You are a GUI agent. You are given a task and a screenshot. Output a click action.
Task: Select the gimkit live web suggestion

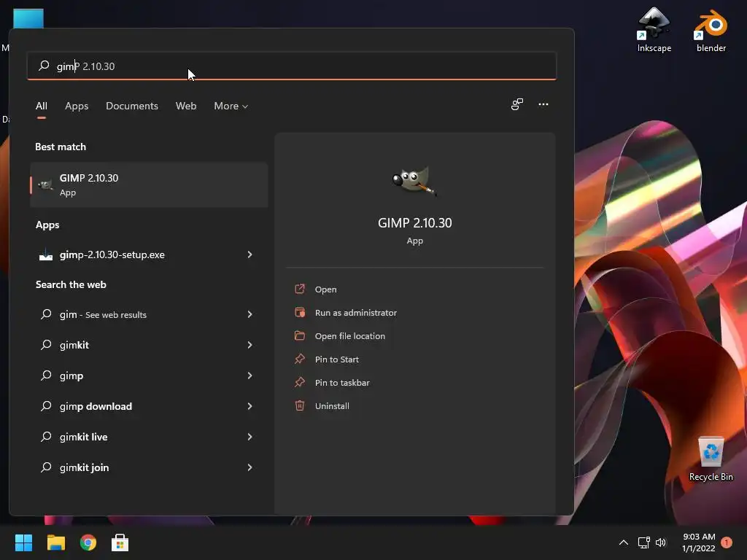pos(149,437)
